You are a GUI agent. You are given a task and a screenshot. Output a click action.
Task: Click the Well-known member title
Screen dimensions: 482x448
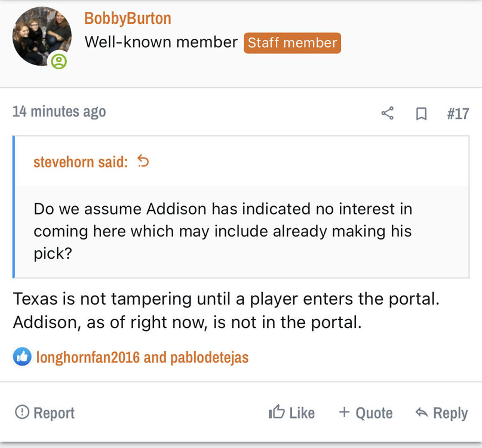click(161, 42)
